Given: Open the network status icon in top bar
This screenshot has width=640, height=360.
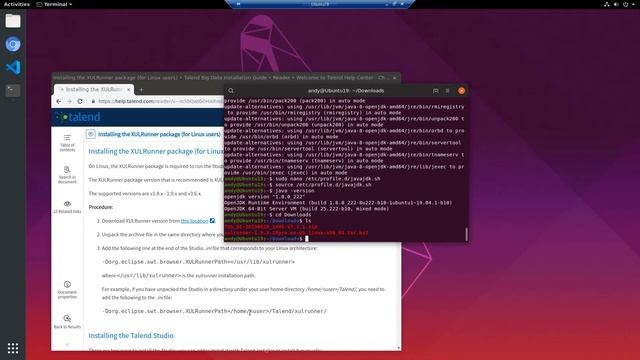Looking at the screenshot, I should click(x=607, y=4).
